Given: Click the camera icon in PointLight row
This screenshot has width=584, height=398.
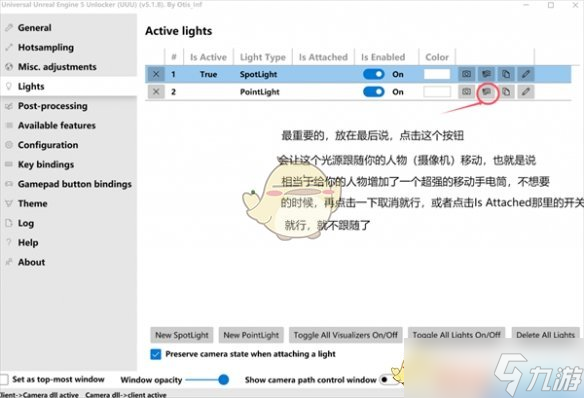Looking at the screenshot, I should [466, 92].
